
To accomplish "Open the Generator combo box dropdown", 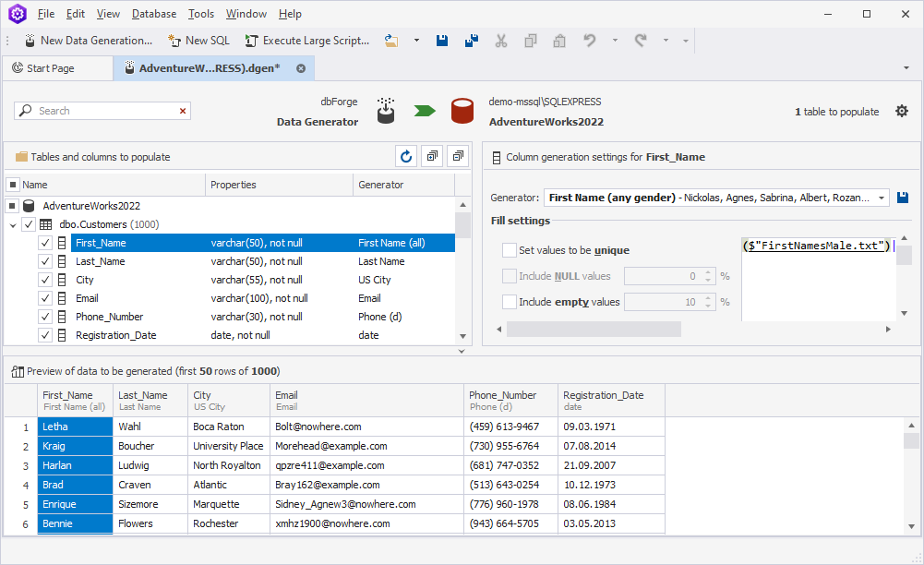I will point(881,198).
